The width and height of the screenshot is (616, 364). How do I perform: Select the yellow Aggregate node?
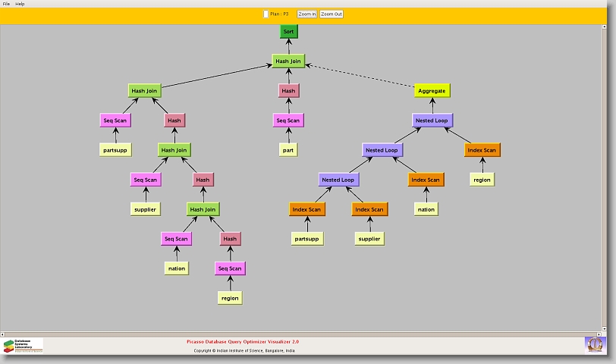point(432,90)
